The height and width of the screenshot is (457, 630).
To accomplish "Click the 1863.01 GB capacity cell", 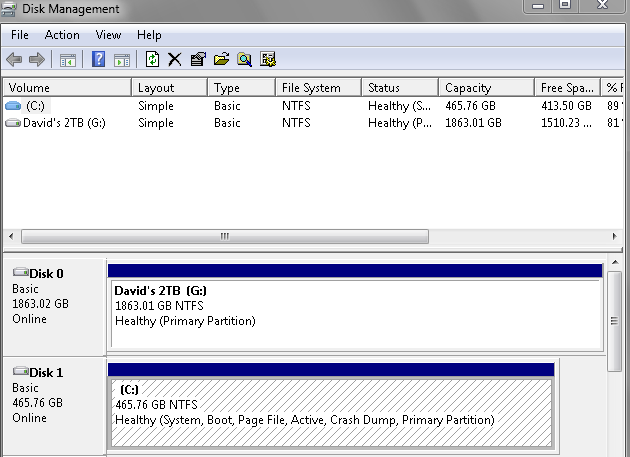I will 473,123.
